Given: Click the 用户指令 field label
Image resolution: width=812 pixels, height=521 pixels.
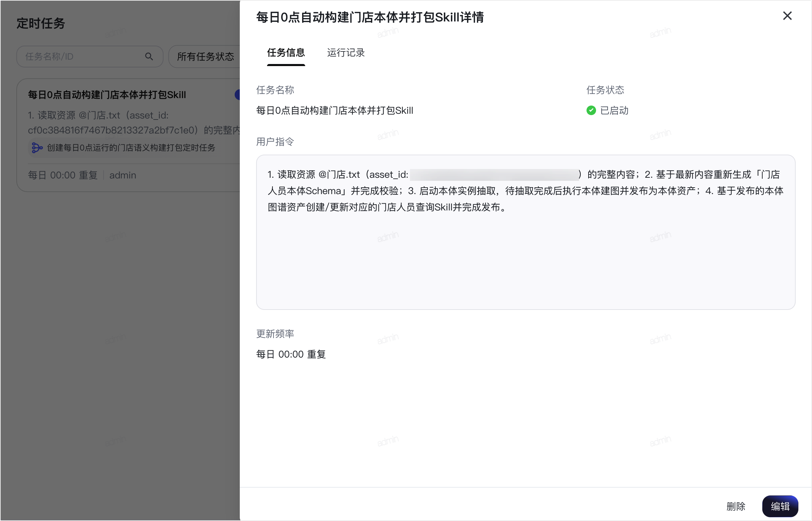Looking at the screenshot, I should tap(275, 142).
